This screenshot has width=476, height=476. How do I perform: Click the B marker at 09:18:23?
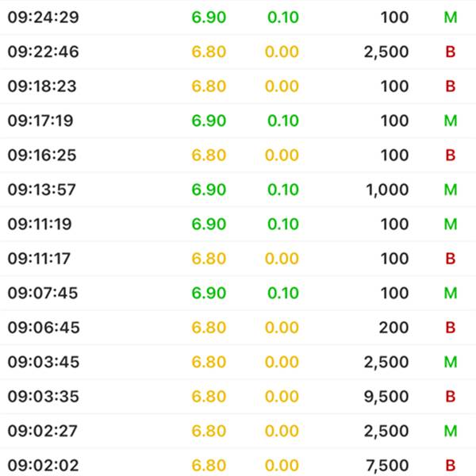tap(450, 86)
